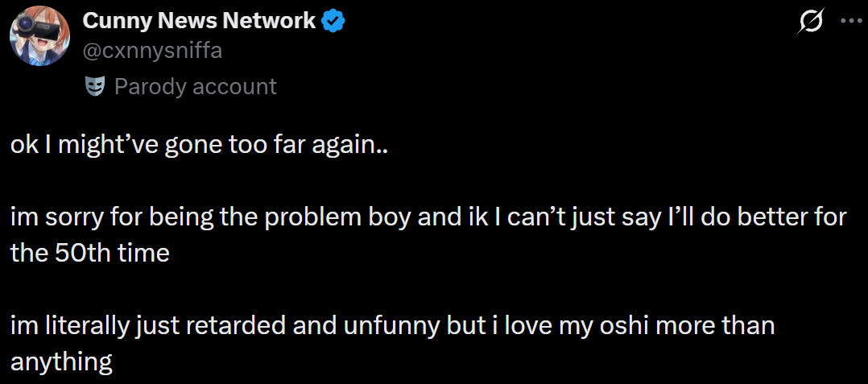Click the parody mask icon

95,86
